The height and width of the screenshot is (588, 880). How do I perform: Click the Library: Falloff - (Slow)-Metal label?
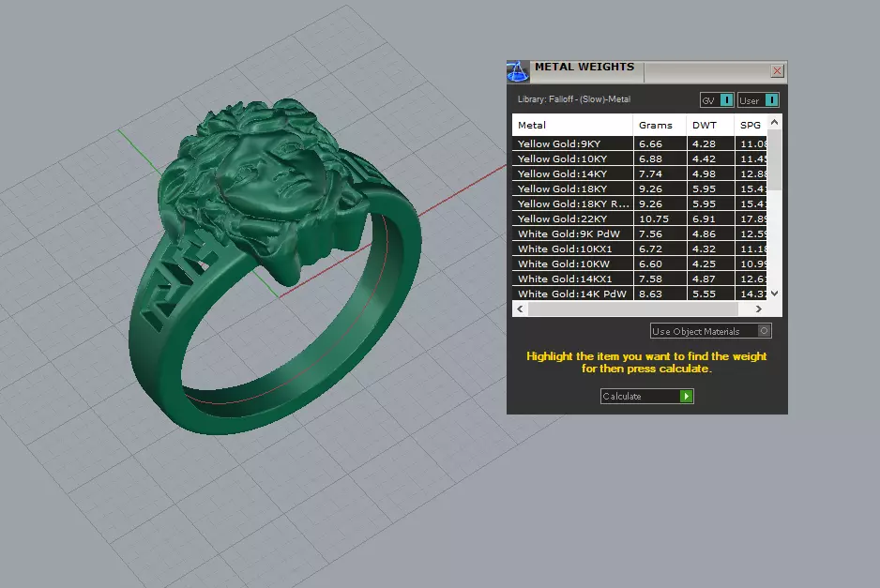click(x=573, y=99)
